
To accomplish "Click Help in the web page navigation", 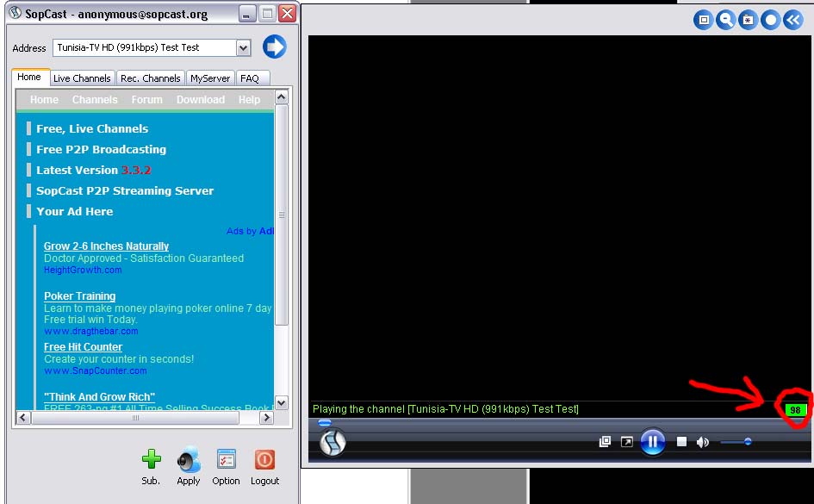I will coord(249,100).
